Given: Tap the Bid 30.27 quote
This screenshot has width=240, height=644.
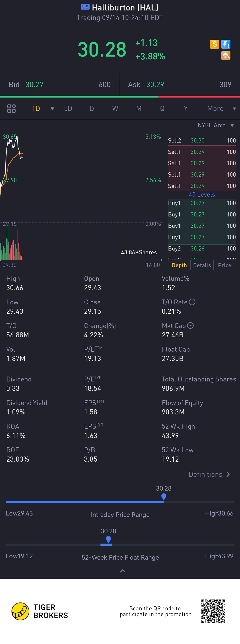Looking at the screenshot, I should pos(60,84).
